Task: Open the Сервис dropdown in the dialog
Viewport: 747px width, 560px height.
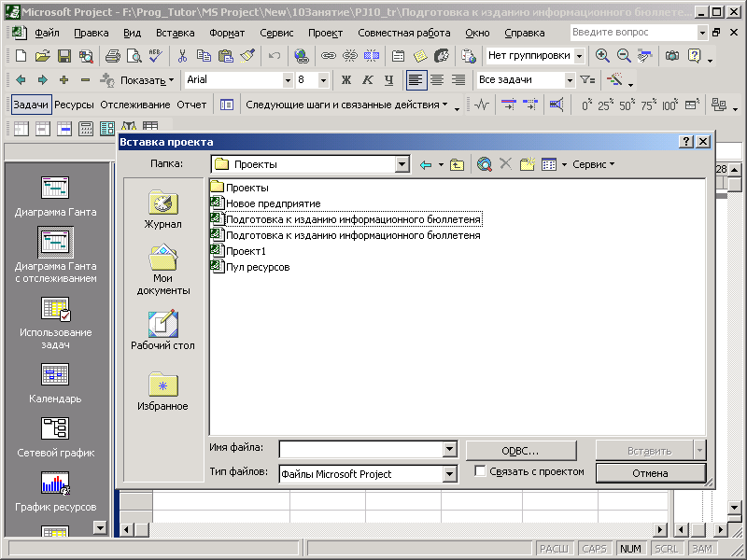Action: 593,164
